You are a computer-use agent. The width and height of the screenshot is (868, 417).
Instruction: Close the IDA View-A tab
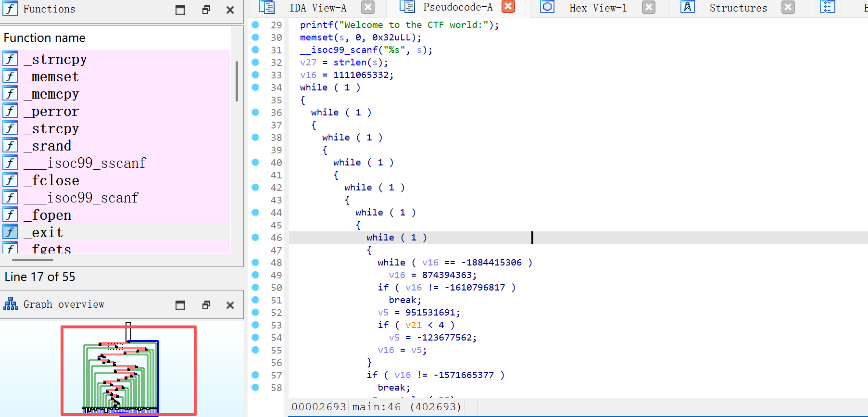click(368, 7)
